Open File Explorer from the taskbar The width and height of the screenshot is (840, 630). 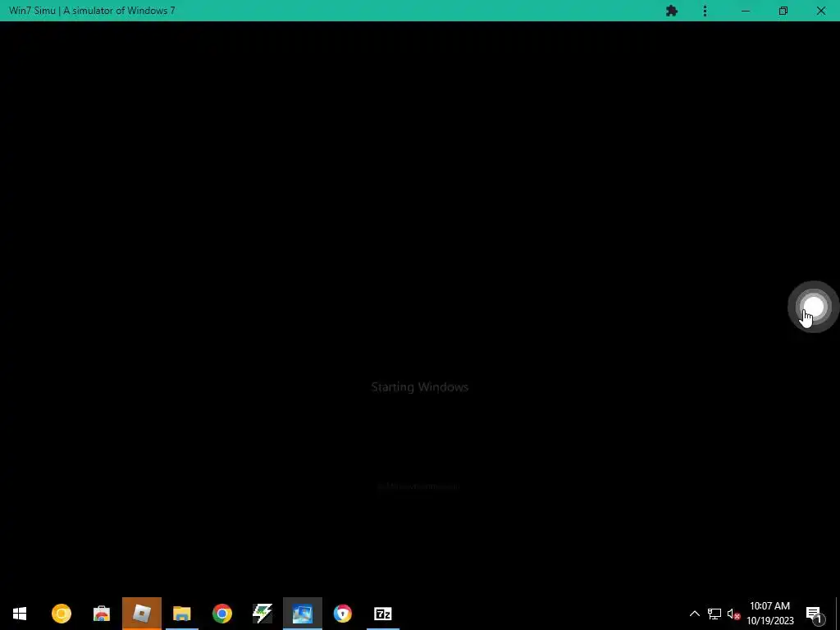[x=181, y=614]
